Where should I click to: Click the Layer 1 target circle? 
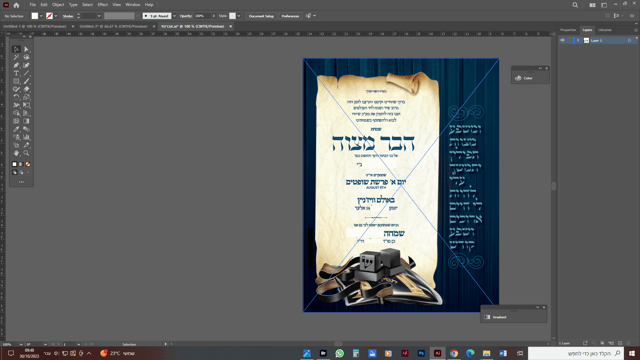629,40
